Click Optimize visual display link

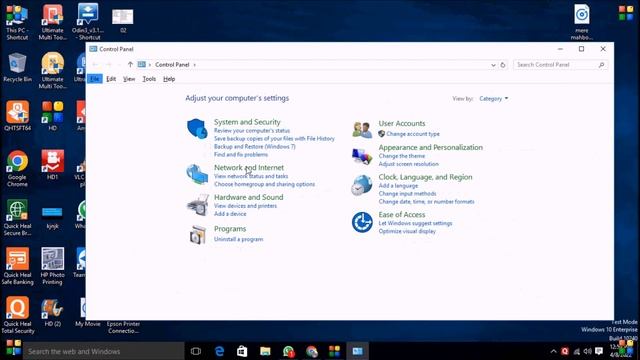[407, 231]
